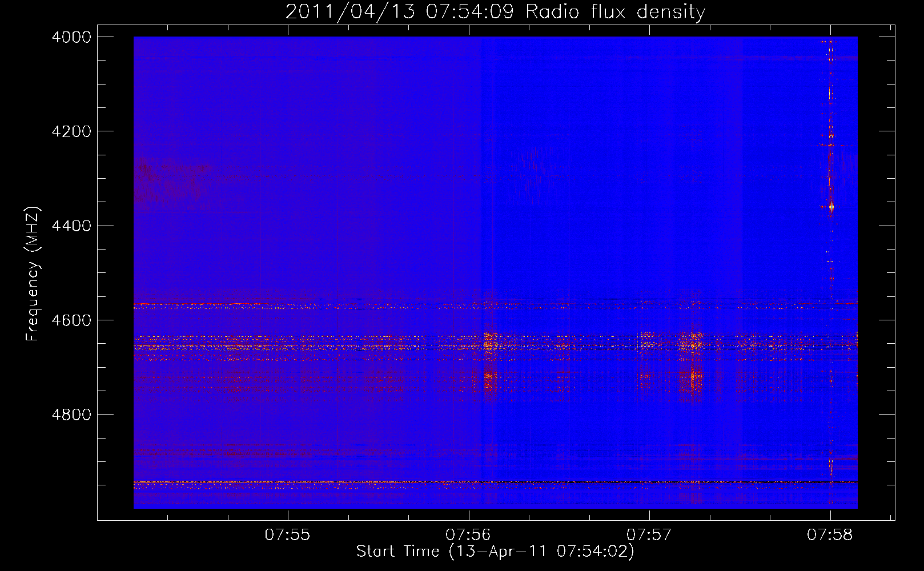Click the 07:56 time axis label

point(468,534)
